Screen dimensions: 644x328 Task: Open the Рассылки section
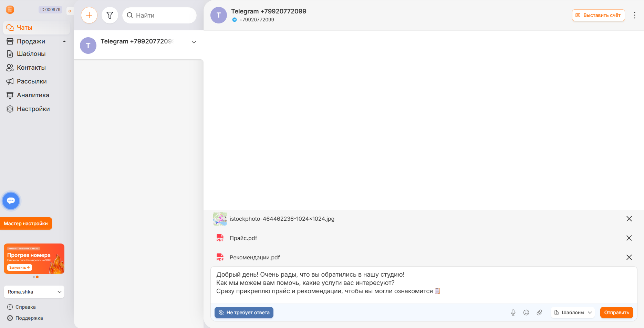pos(32,81)
